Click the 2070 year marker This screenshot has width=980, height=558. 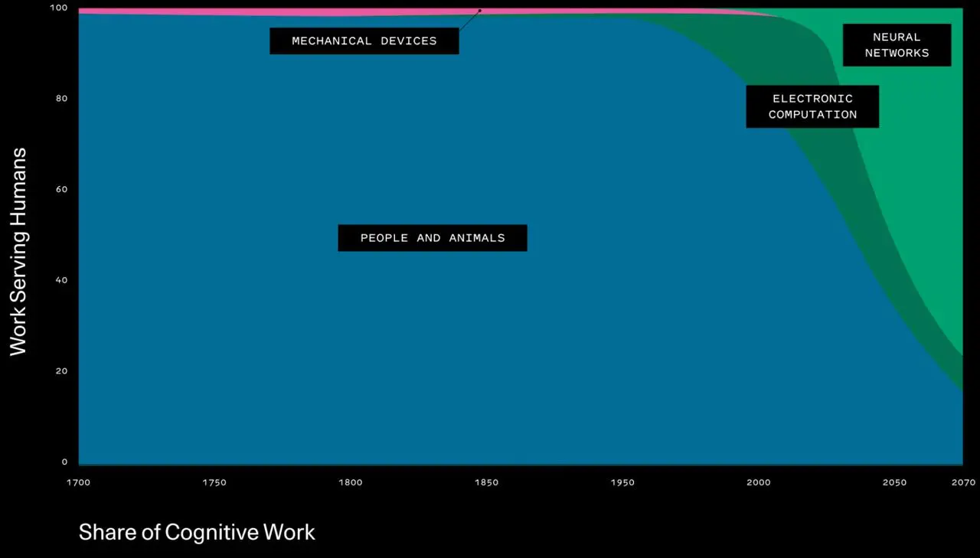[964, 483]
